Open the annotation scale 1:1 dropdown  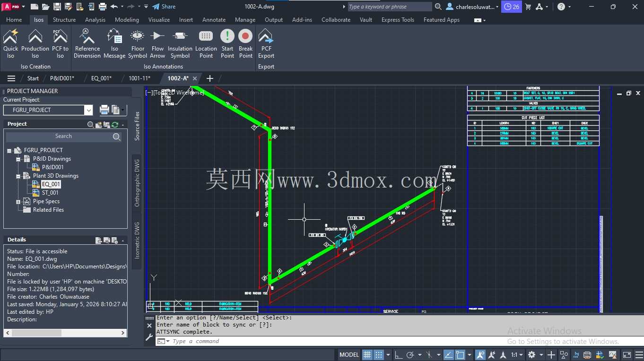(x=517, y=355)
